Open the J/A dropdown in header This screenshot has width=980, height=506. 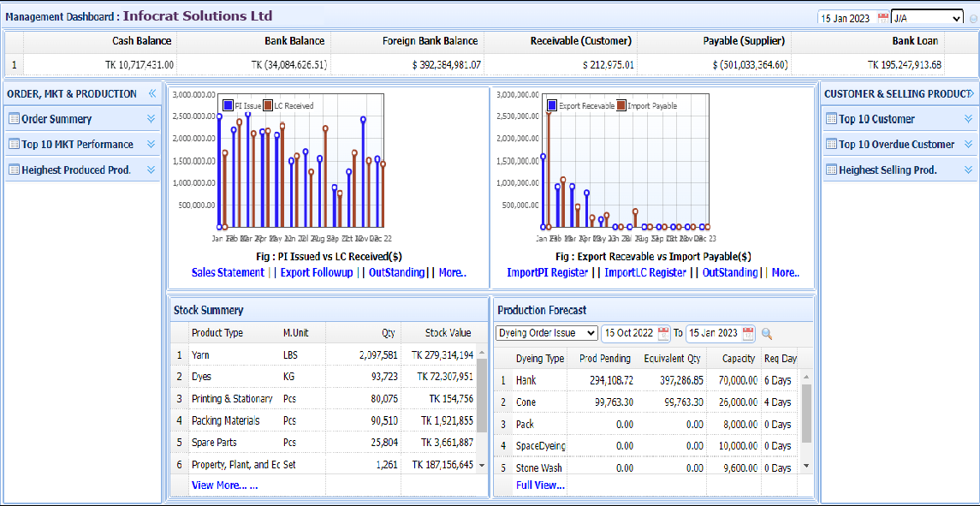[927, 18]
